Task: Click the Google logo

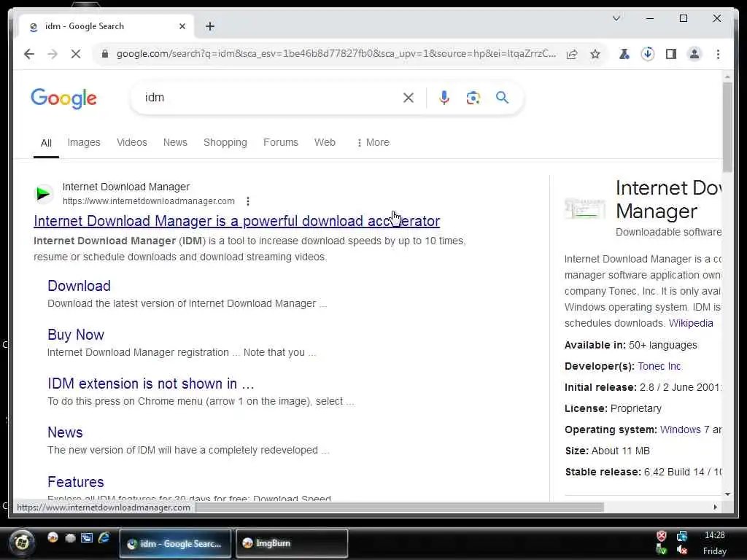Action: tap(64, 98)
